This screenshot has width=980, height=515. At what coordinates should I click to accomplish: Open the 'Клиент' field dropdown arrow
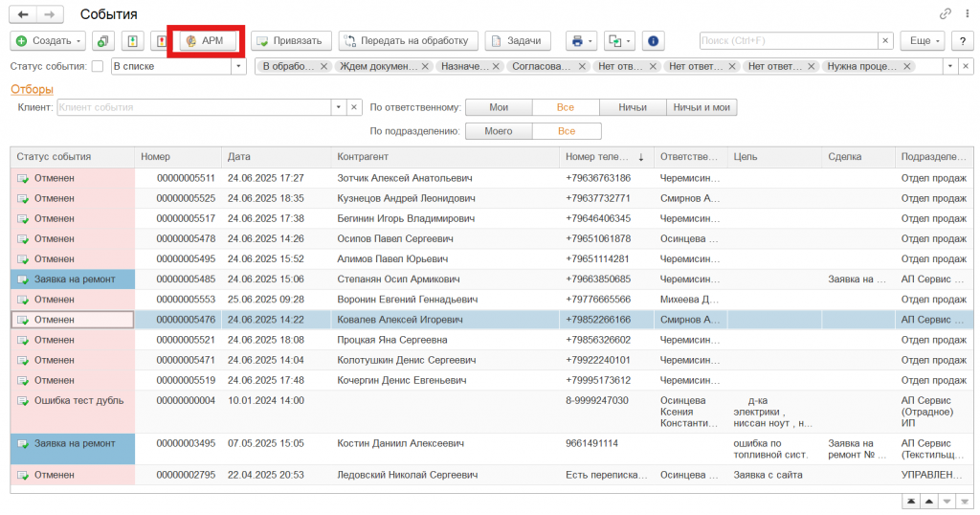click(x=339, y=107)
